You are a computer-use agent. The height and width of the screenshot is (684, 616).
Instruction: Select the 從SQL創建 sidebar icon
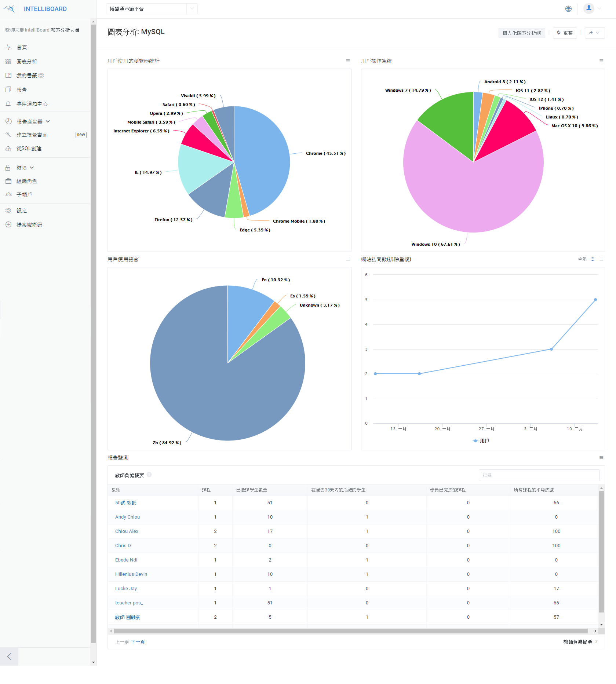pyautogui.click(x=8, y=148)
